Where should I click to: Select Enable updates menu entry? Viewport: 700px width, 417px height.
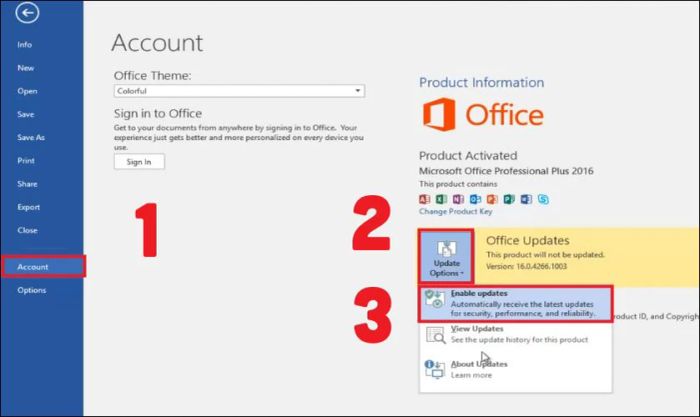coord(516,304)
